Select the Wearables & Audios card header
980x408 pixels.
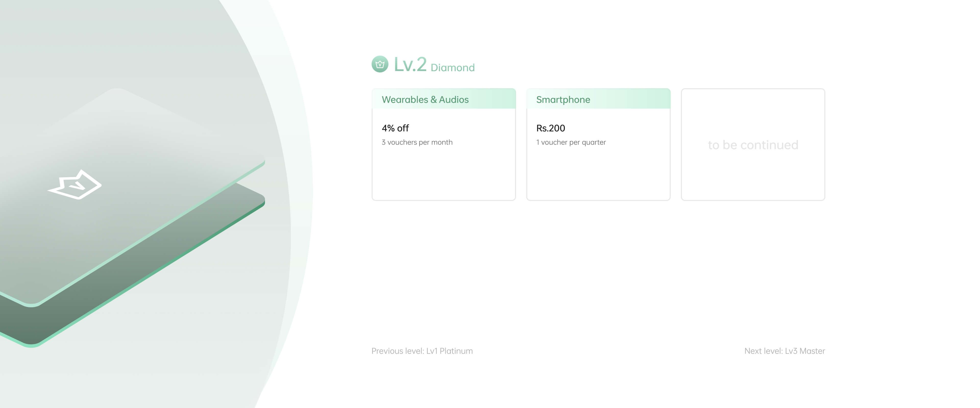click(x=444, y=99)
